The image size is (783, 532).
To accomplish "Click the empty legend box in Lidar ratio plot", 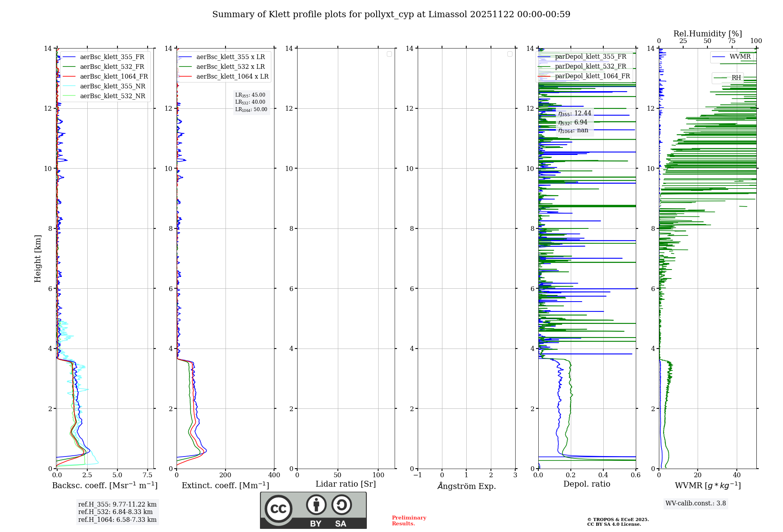I will point(389,54).
